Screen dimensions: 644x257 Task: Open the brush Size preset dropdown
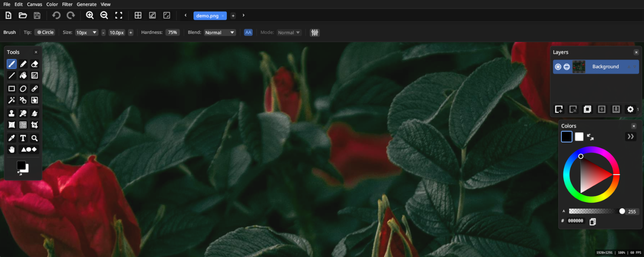(87, 33)
